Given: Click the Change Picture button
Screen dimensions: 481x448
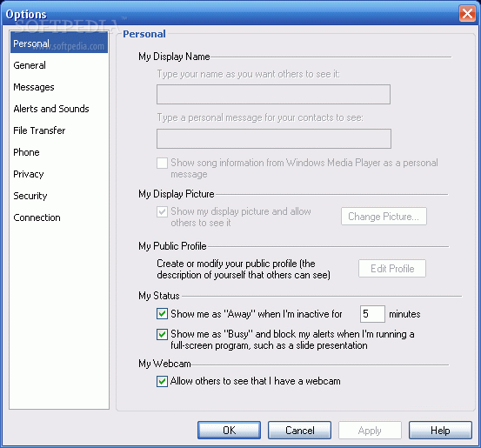Looking at the screenshot, I should [384, 217].
